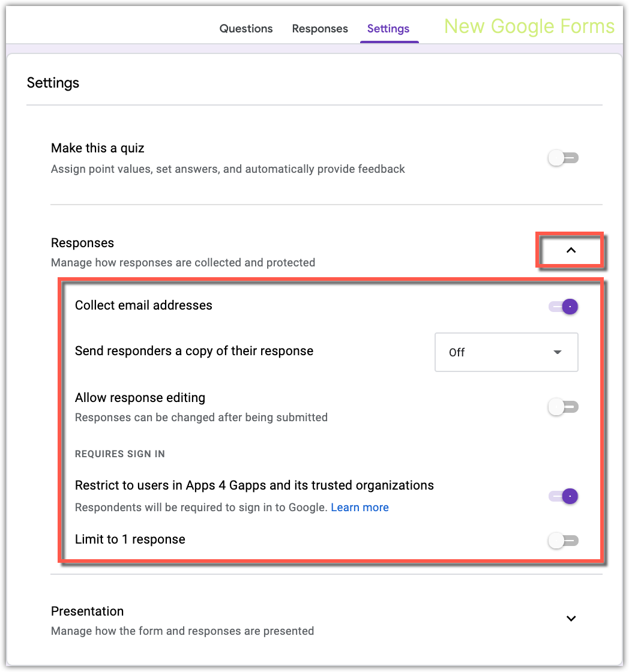Switch to the Questions tab
Image resolution: width=629 pixels, height=672 pixels.
pos(245,28)
